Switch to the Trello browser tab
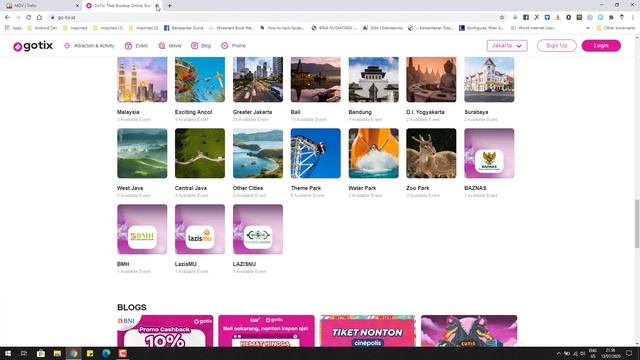 (41, 6)
